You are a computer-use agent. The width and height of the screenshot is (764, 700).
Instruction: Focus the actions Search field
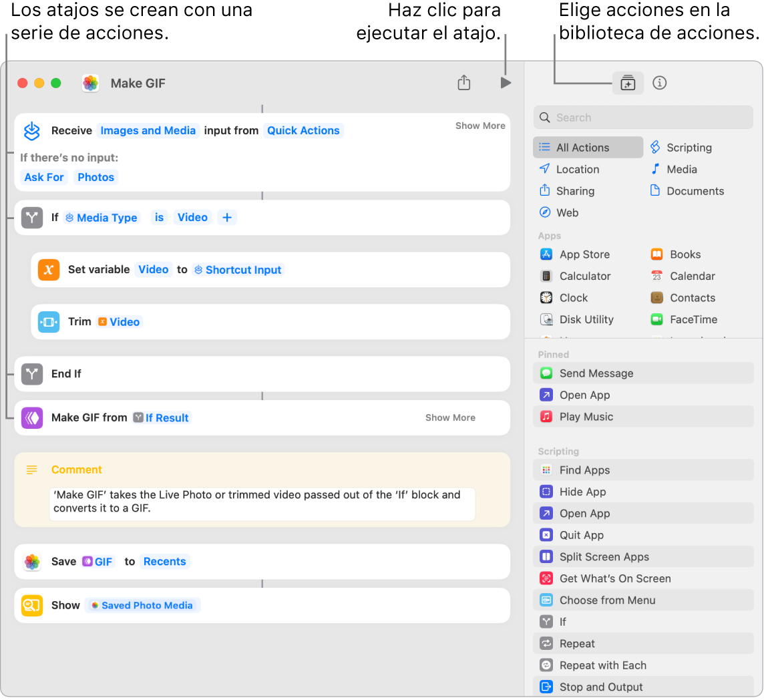[x=643, y=118]
